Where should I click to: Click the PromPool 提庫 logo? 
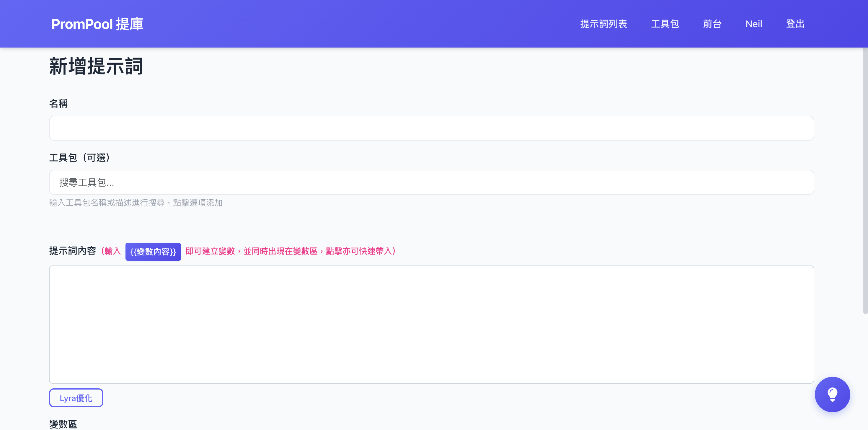click(97, 24)
